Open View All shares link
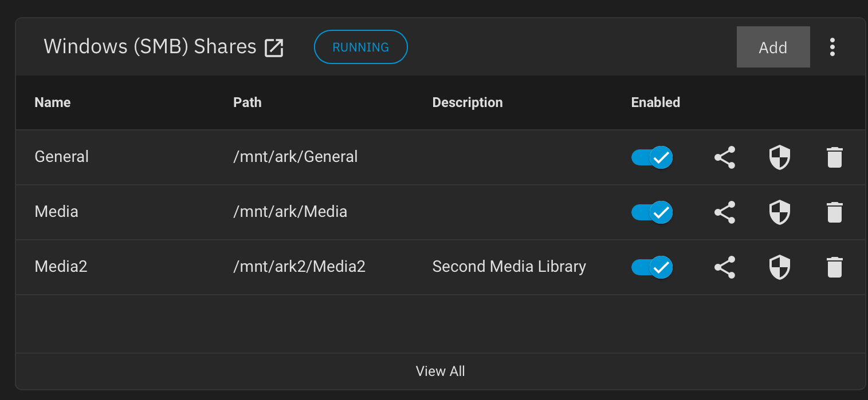The width and height of the screenshot is (868, 400). [440, 371]
